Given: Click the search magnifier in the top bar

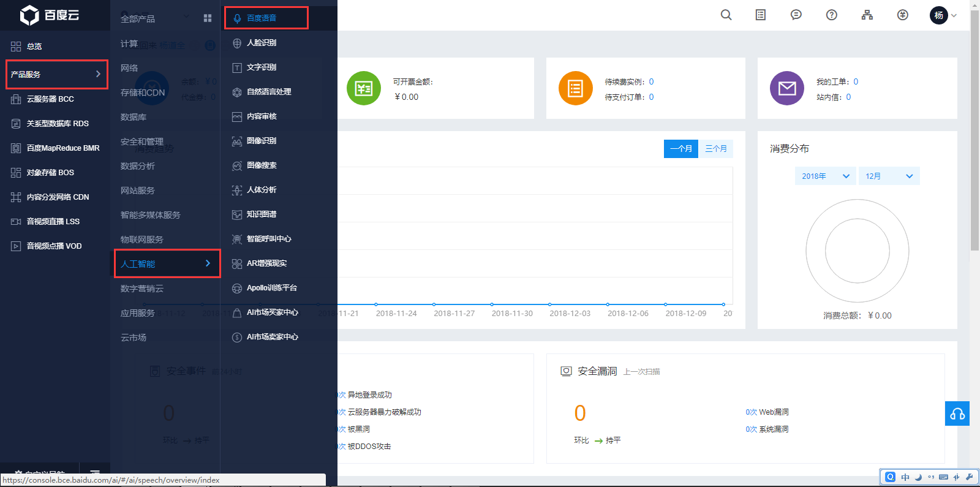Looking at the screenshot, I should tap(726, 15).
